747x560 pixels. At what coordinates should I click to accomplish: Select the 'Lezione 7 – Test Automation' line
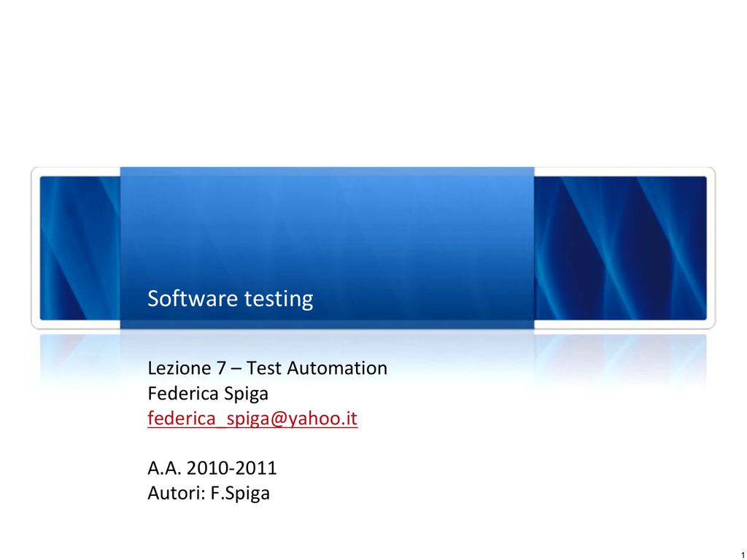click(267, 368)
